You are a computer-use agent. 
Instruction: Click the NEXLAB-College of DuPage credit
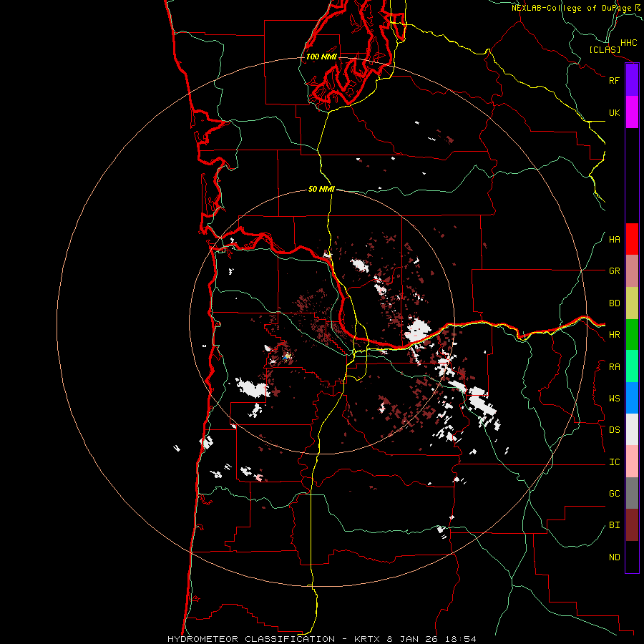(572, 8)
